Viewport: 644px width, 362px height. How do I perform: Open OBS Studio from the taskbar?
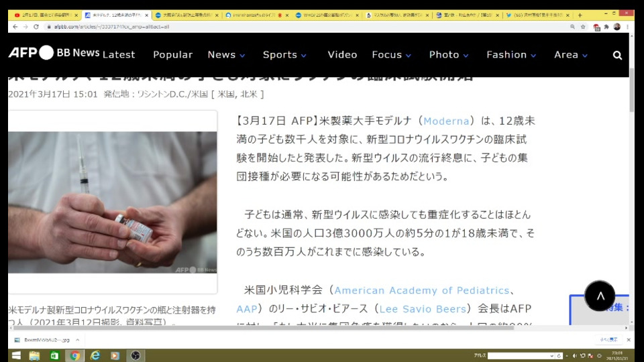pyautogui.click(x=136, y=355)
